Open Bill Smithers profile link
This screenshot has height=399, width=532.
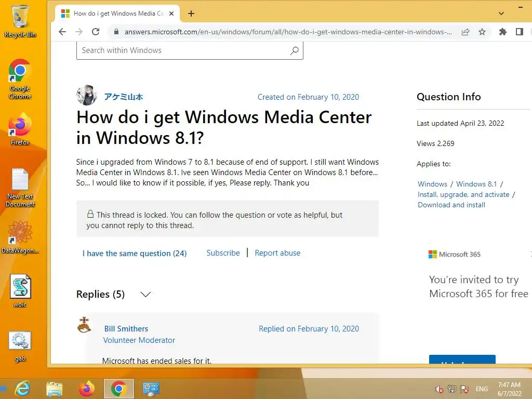[126, 329]
